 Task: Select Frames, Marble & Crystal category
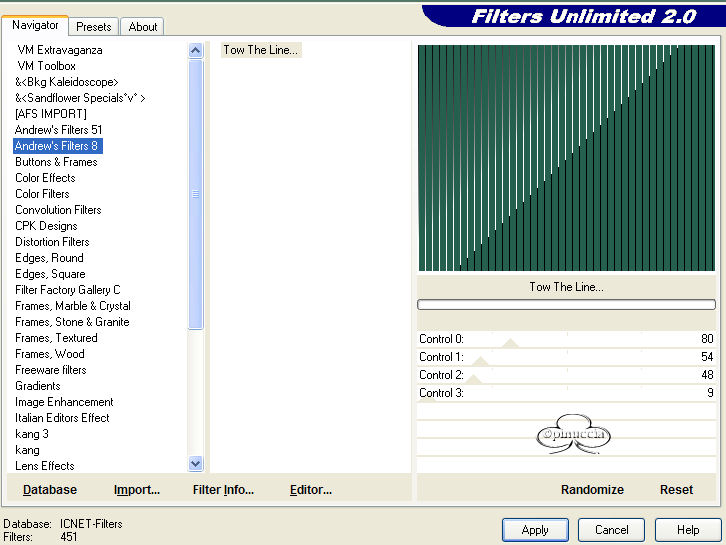coord(73,306)
